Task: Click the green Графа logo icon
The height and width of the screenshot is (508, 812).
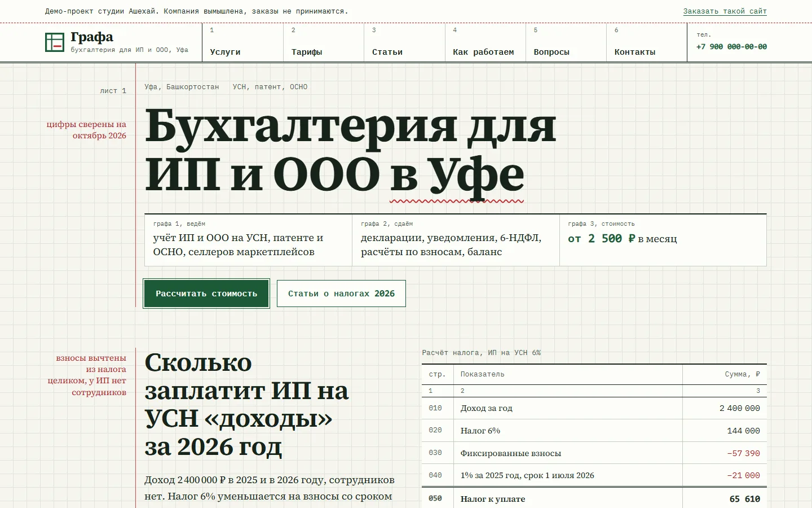Action: coord(55,42)
